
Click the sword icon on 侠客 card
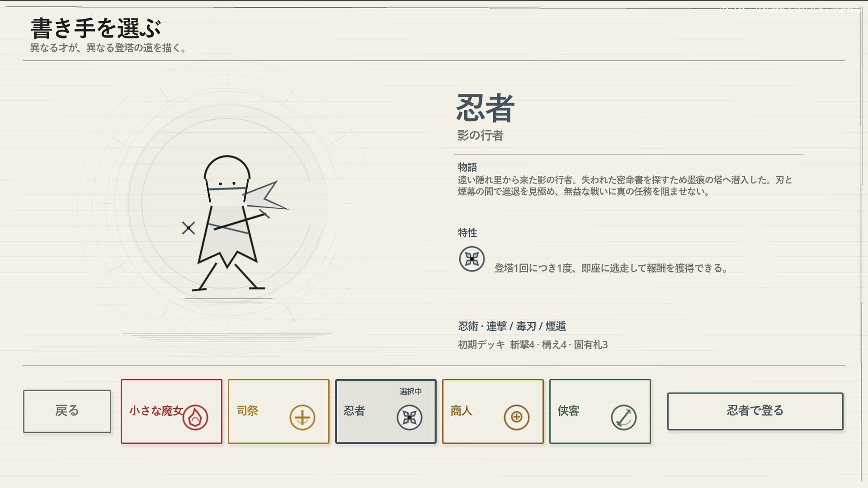624,418
